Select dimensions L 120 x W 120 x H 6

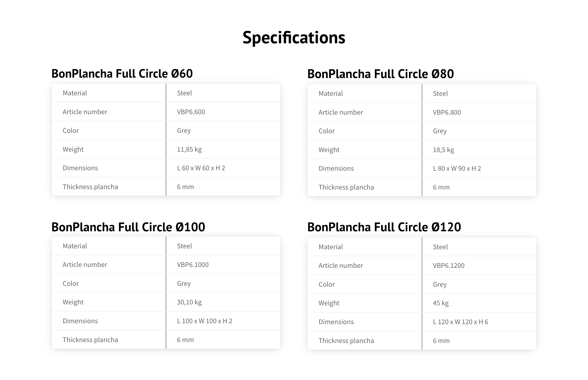pos(460,322)
